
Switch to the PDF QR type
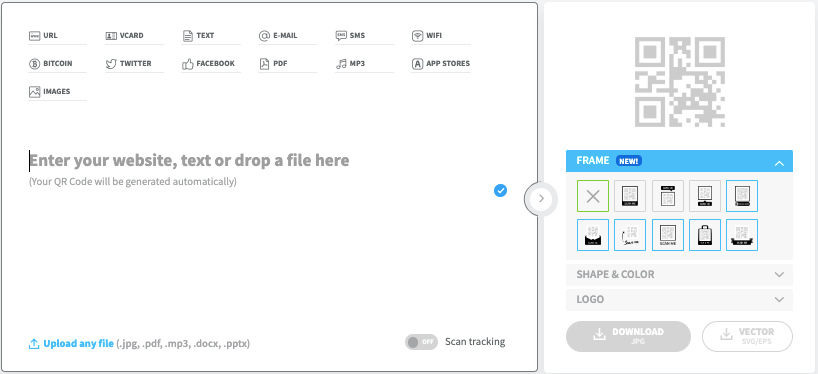click(x=287, y=64)
